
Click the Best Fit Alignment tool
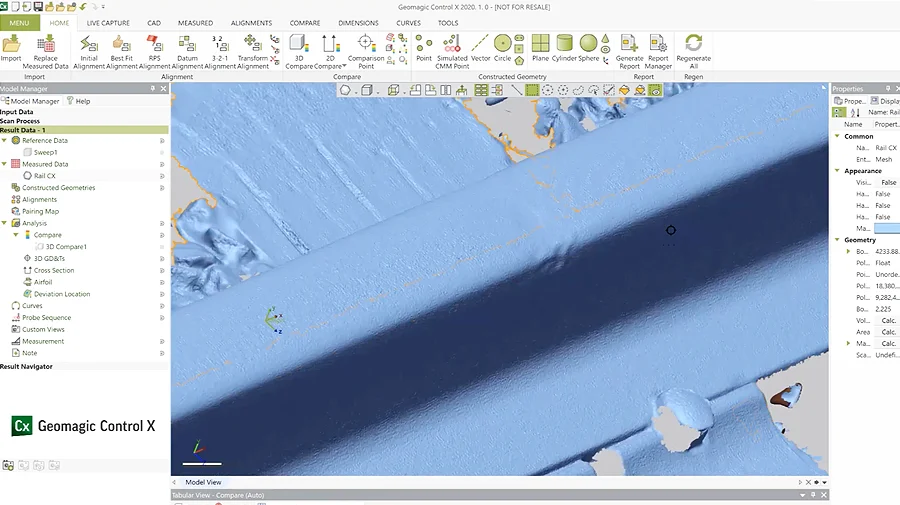click(x=122, y=46)
